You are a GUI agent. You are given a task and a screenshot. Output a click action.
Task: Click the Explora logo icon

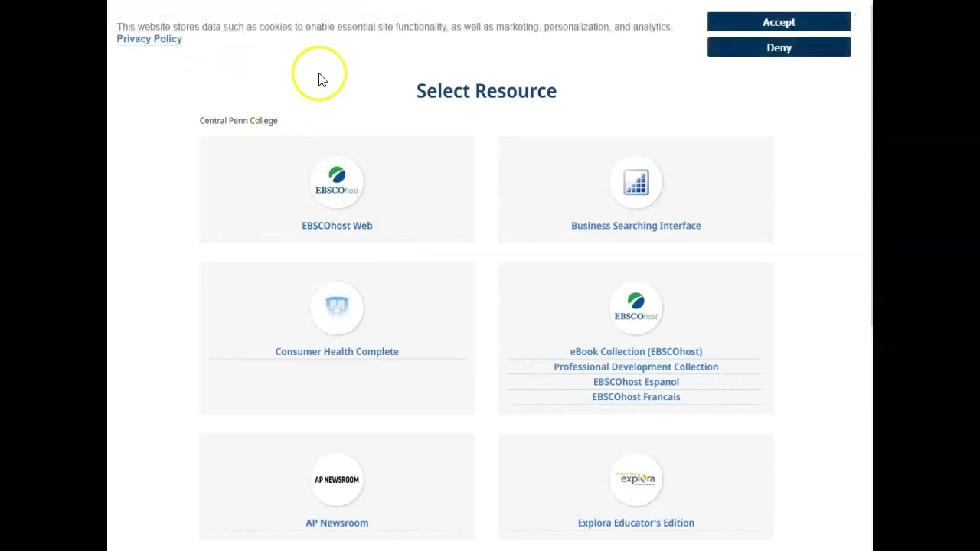pos(635,479)
